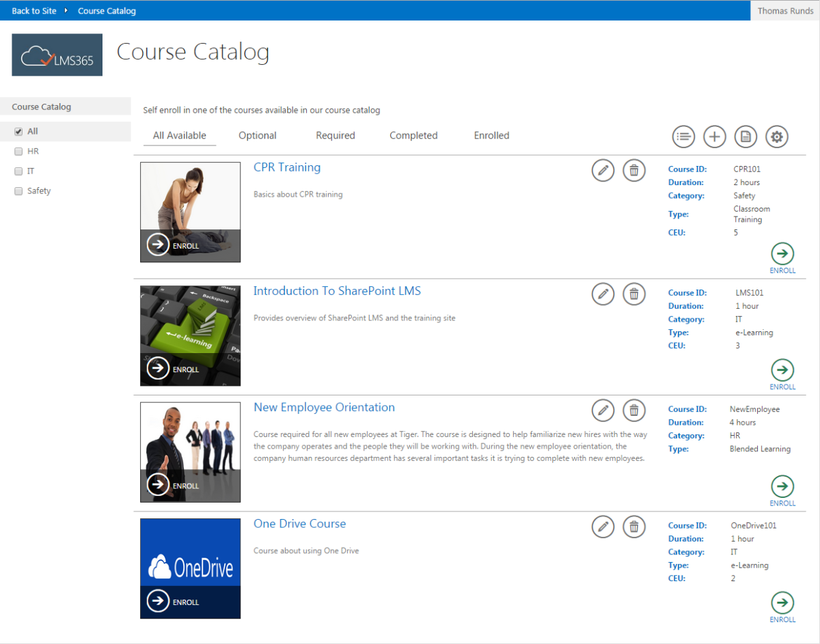Click the Type value Classroom Training
The height and width of the screenshot is (644, 820).
pyautogui.click(x=752, y=214)
